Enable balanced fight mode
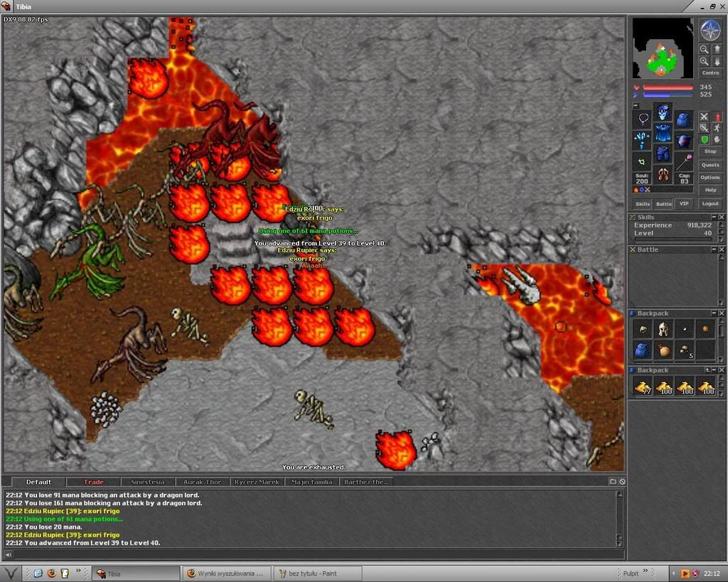The height and width of the screenshot is (582, 728). coord(705,128)
